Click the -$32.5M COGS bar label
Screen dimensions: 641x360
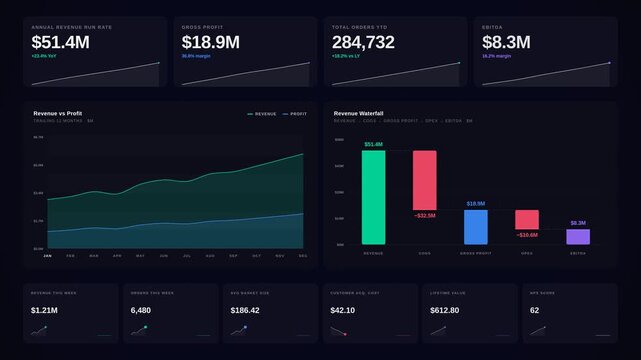coord(424,216)
